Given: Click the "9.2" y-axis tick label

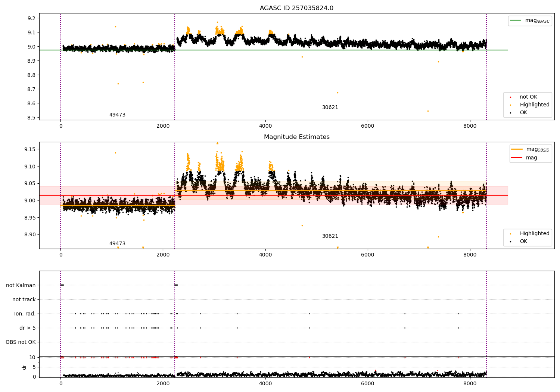Looking at the screenshot, I should [32, 18].
